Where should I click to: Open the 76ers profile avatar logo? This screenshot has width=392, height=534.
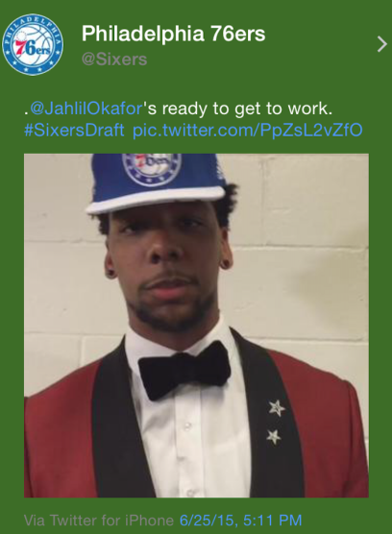point(33,44)
